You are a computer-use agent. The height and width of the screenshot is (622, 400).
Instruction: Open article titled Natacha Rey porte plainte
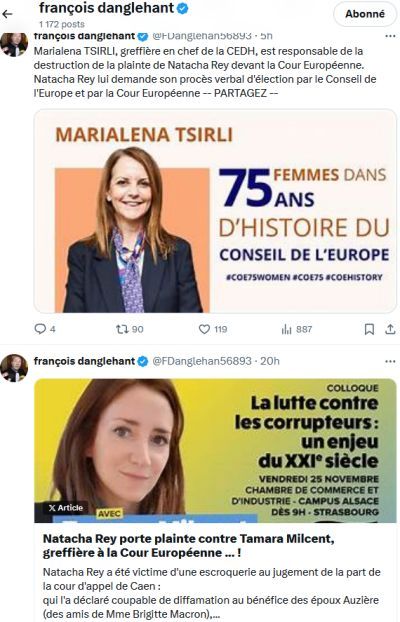click(x=188, y=545)
